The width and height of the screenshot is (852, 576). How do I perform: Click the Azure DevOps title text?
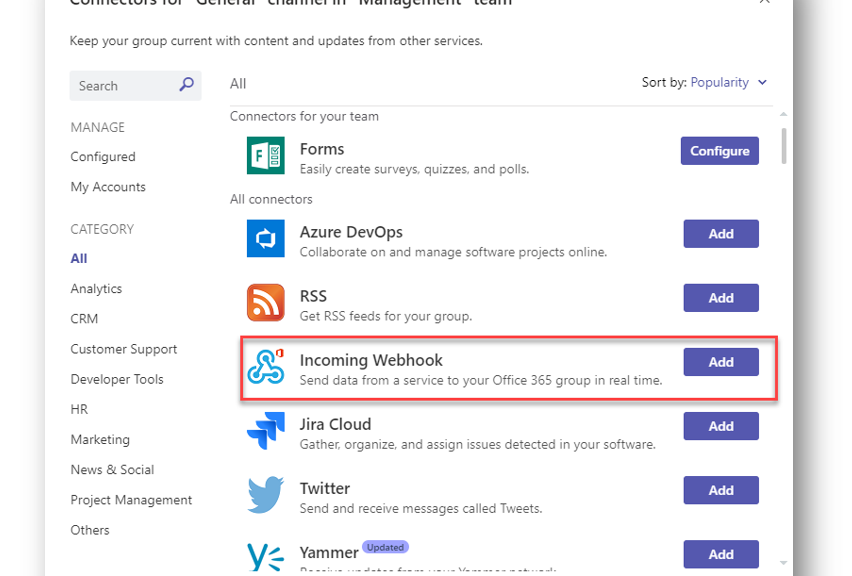pyautogui.click(x=351, y=232)
